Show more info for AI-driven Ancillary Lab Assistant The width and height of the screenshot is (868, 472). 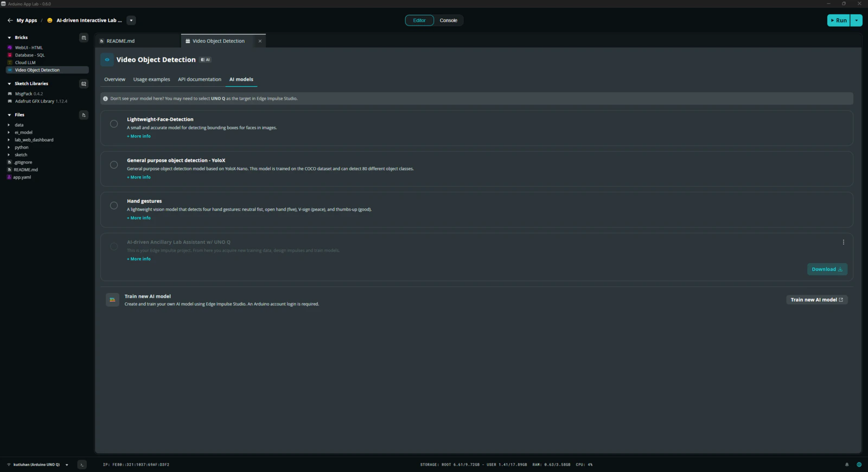(x=139, y=259)
